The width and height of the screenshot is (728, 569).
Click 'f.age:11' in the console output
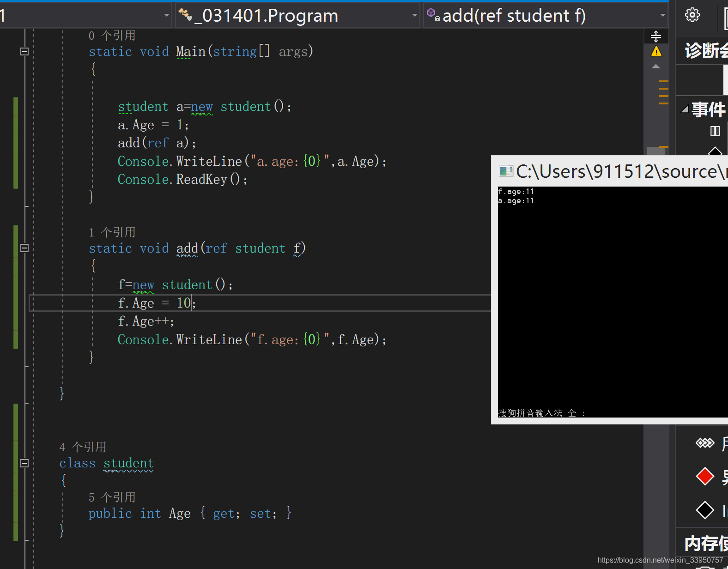[x=516, y=192]
